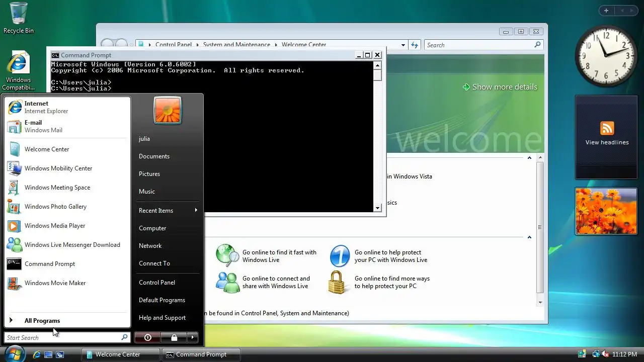The image size is (644, 362).
Task: Open Command Prompt title bar system menu
Action: tap(55, 55)
